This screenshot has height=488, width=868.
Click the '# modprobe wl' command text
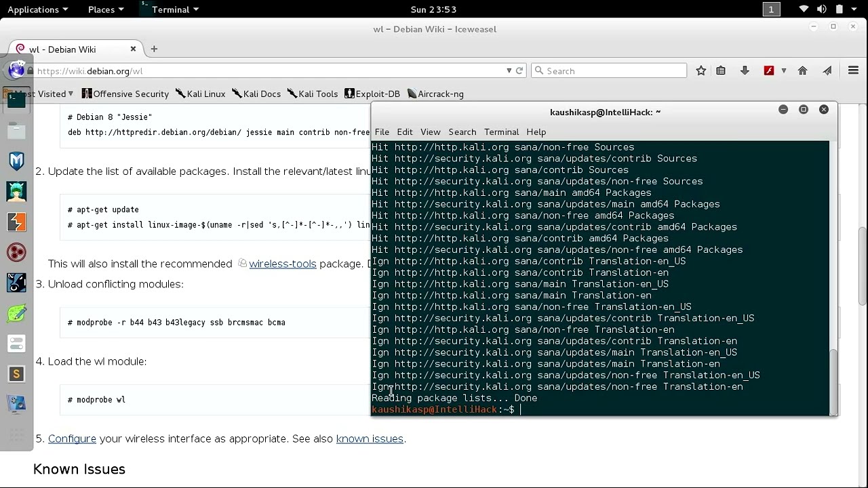[x=96, y=400]
